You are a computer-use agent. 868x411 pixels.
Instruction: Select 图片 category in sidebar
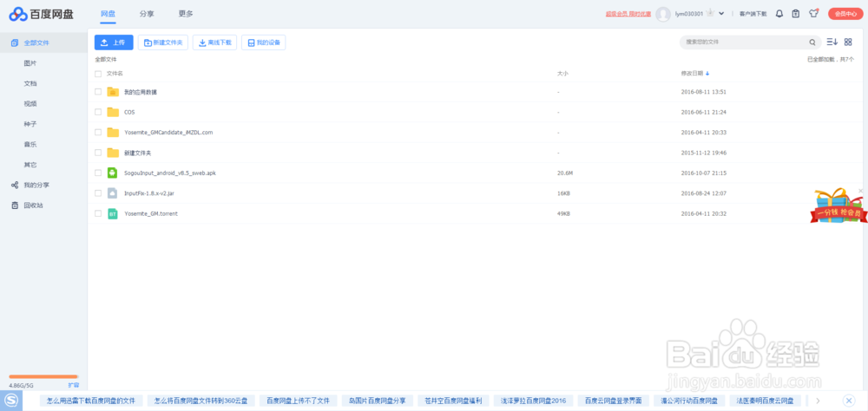point(30,63)
